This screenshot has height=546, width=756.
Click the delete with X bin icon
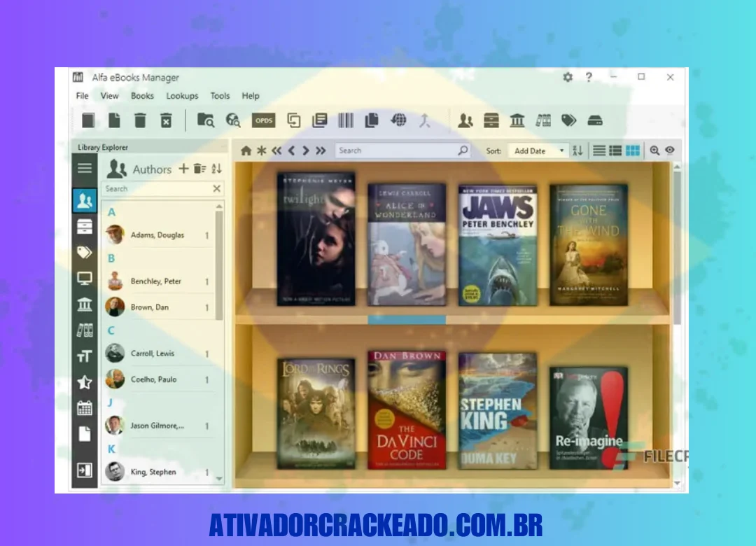[x=166, y=120]
